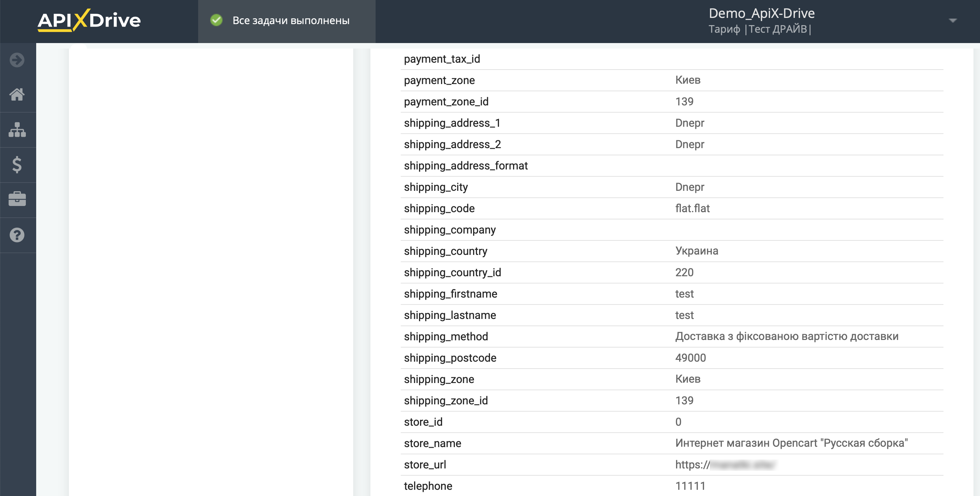Select payment_zone_id value 139
Image resolution: width=980 pixels, height=496 pixels.
(x=684, y=102)
